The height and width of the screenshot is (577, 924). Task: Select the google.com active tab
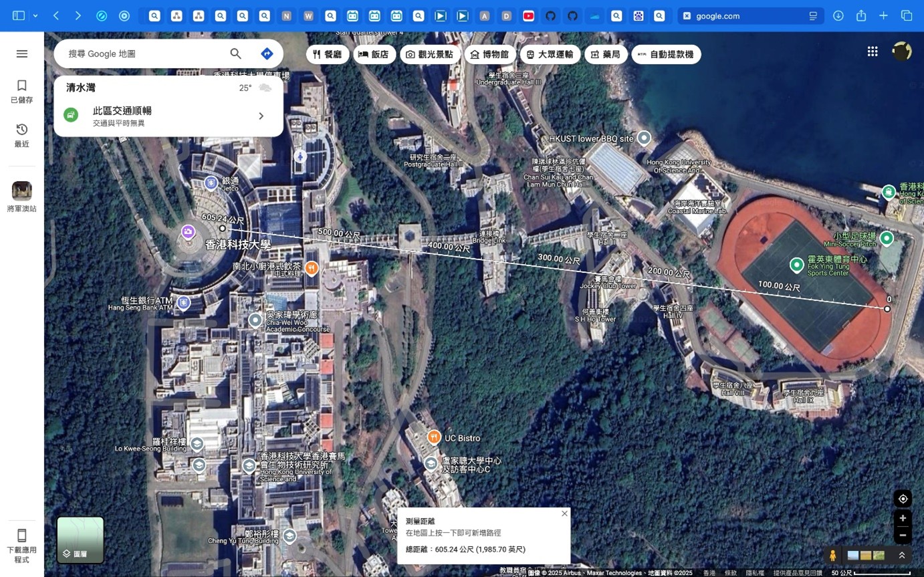pos(751,15)
